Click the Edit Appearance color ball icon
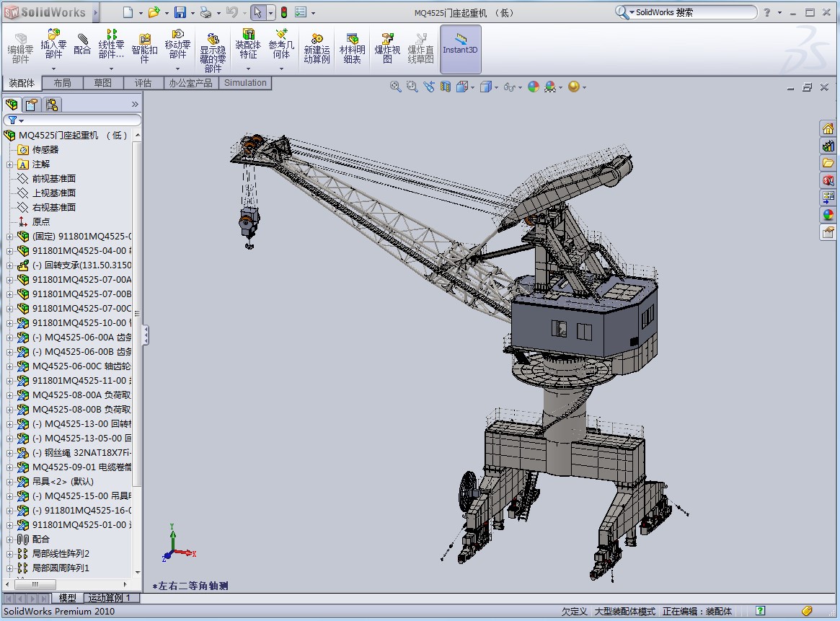 (x=534, y=87)
